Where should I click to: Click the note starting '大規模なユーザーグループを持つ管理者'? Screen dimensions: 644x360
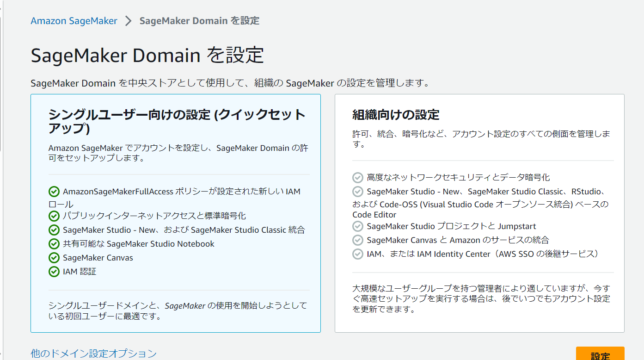481,299
